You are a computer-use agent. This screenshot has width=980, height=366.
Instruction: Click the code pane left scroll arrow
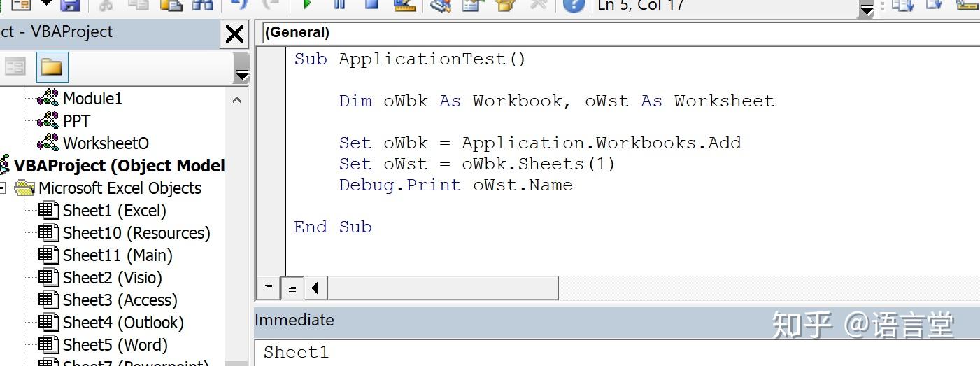point(315,288)
